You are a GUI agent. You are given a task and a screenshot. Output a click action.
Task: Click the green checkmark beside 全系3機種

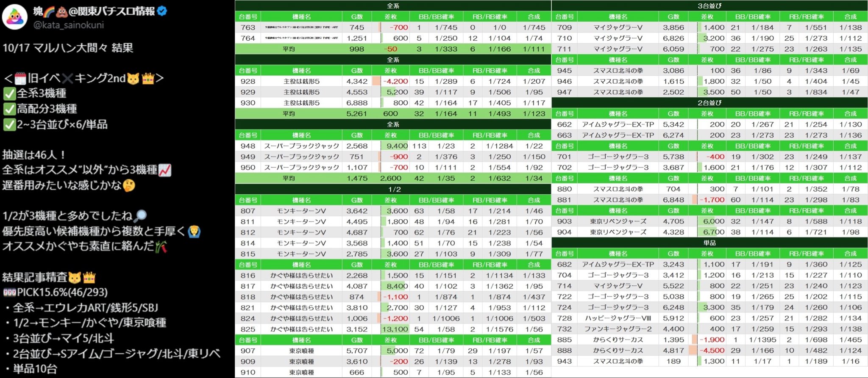9,94
